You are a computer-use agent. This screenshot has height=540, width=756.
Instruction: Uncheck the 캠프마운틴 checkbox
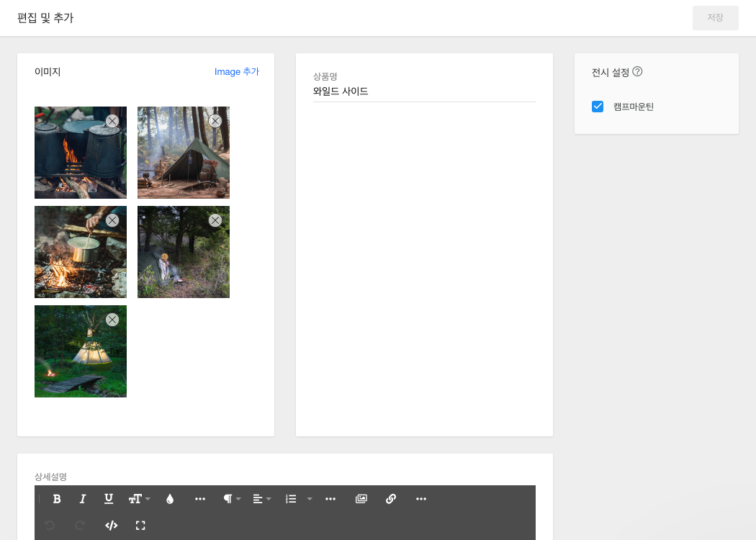pos(598,107)
